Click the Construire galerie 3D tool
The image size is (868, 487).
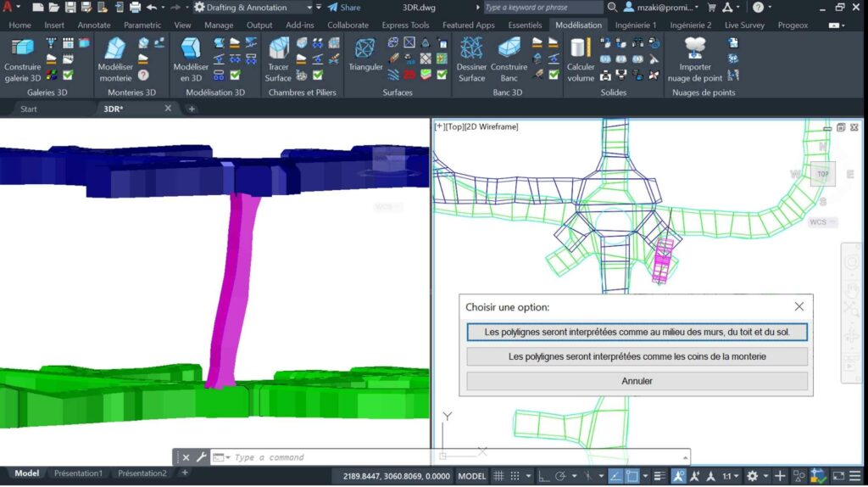(23, 60)
